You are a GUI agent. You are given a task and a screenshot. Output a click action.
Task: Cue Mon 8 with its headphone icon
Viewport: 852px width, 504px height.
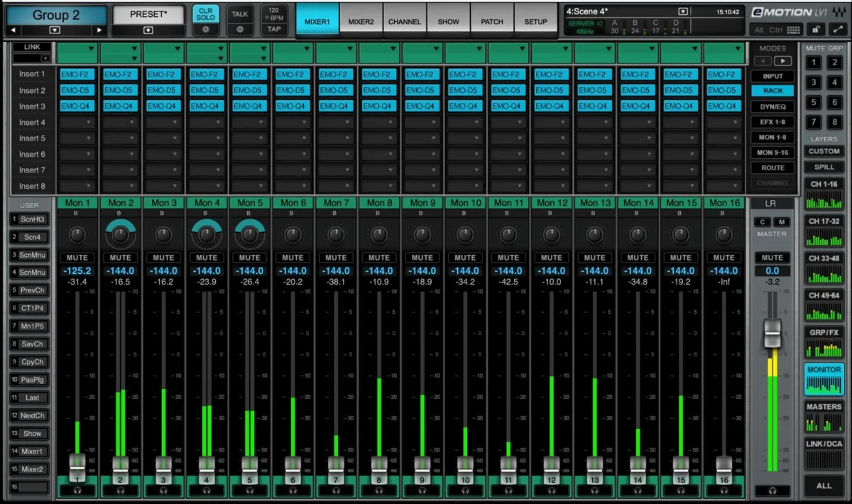coord(379,490)
